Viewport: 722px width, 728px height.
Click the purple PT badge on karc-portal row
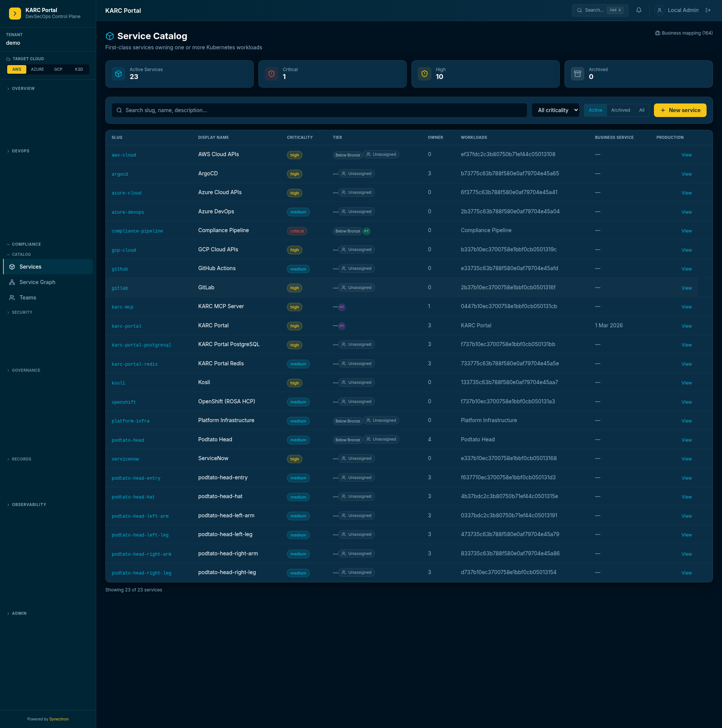coord(341,326)
